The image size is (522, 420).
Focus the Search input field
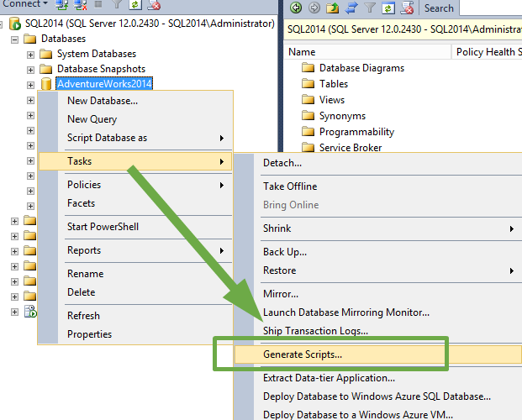[x=491, y=8]
